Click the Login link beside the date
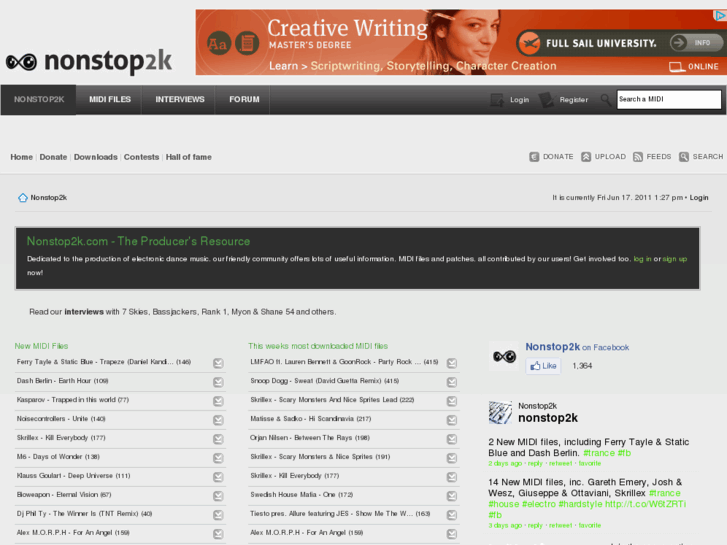Screen dimensions: 727x545 coord(699,198)
